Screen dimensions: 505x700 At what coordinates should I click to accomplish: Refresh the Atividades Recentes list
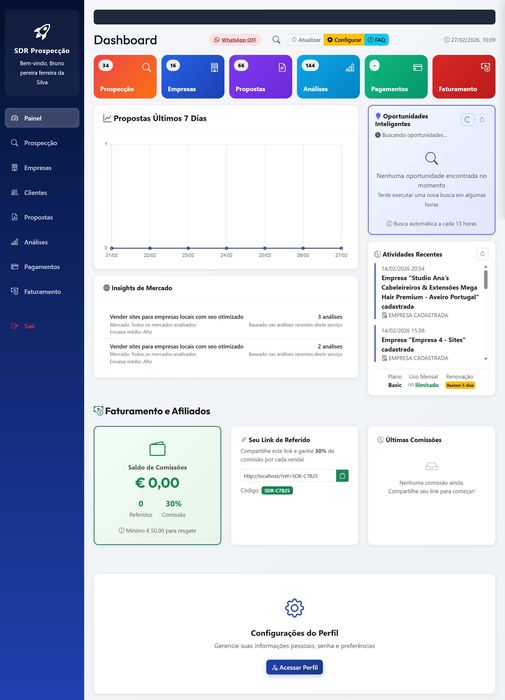coord(482,254)
